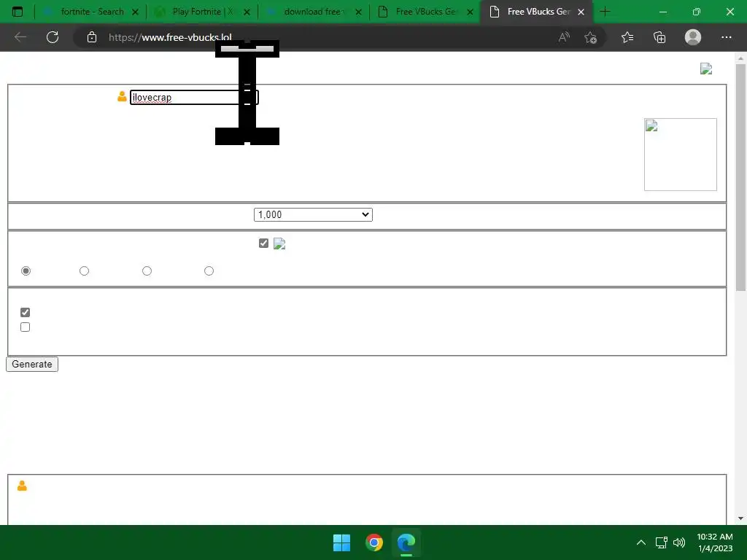Show hidden system tray icons chevron
Viewport: 747px width, 560px height.
(x=641, y=542)
